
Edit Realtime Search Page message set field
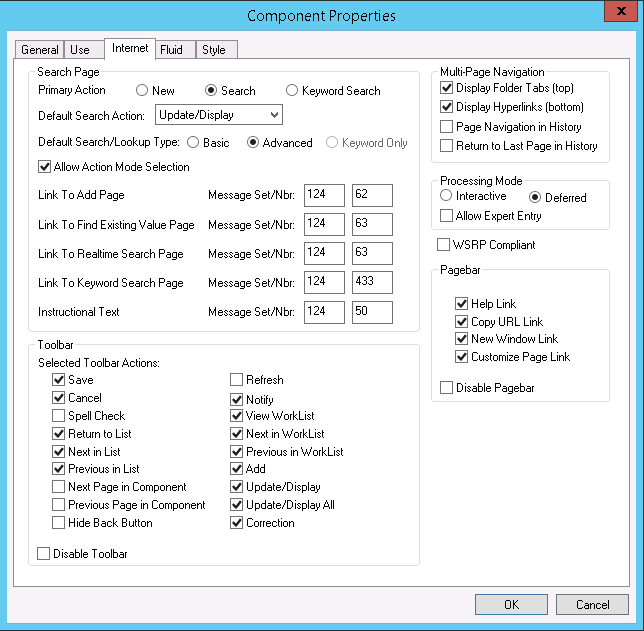point(324,253)
